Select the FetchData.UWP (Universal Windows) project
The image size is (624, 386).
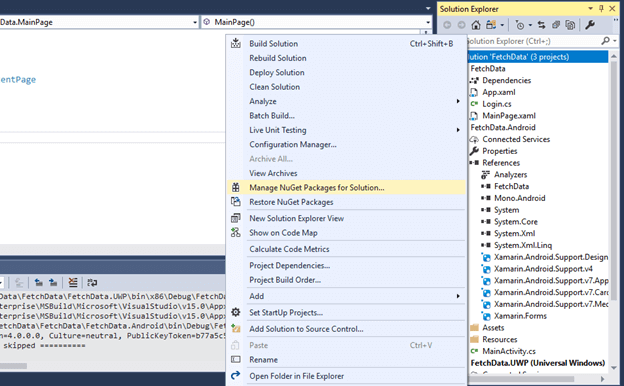coord(538,363)
